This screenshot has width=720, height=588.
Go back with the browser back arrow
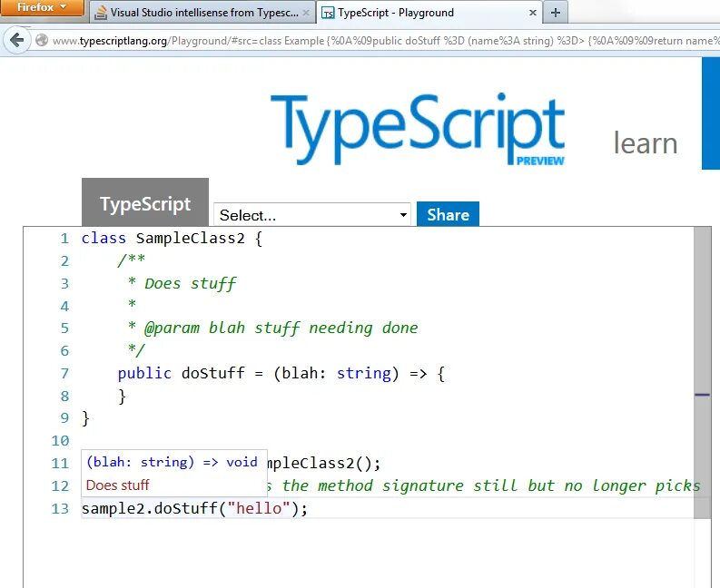pos(17,41)
